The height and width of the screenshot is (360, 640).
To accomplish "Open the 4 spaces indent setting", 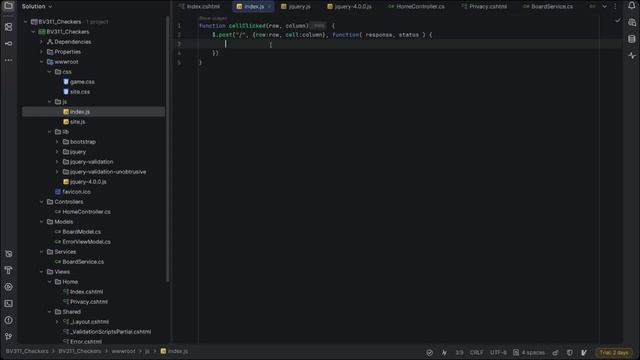I will point(529,353).
